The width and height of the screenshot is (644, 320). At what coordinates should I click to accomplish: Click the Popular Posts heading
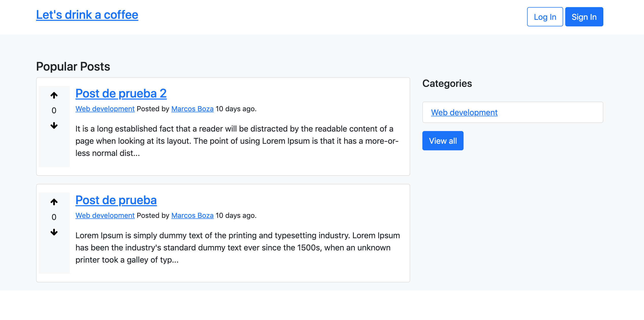click(x=73, y=67)
